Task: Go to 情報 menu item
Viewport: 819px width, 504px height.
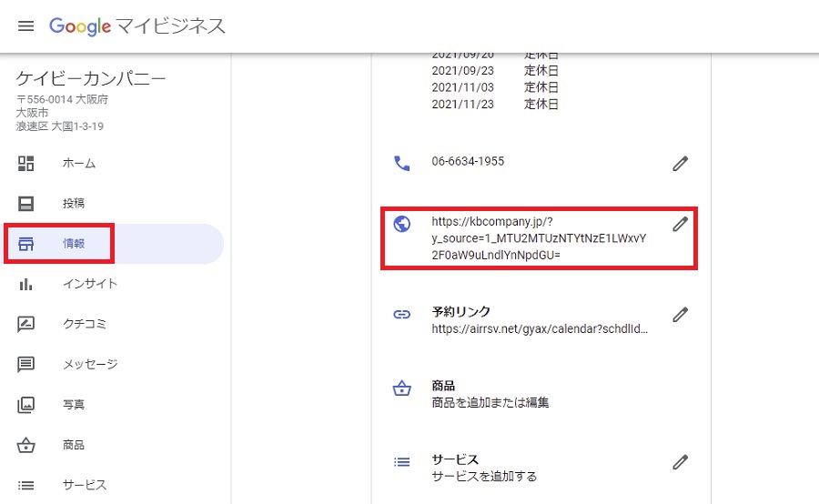Action: [74, 244]
